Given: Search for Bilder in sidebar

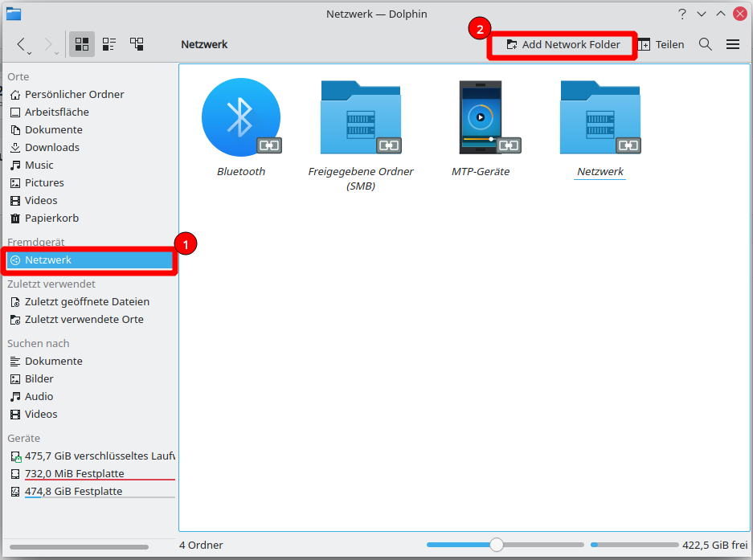Looking at the screenshot, I should 89,379.
